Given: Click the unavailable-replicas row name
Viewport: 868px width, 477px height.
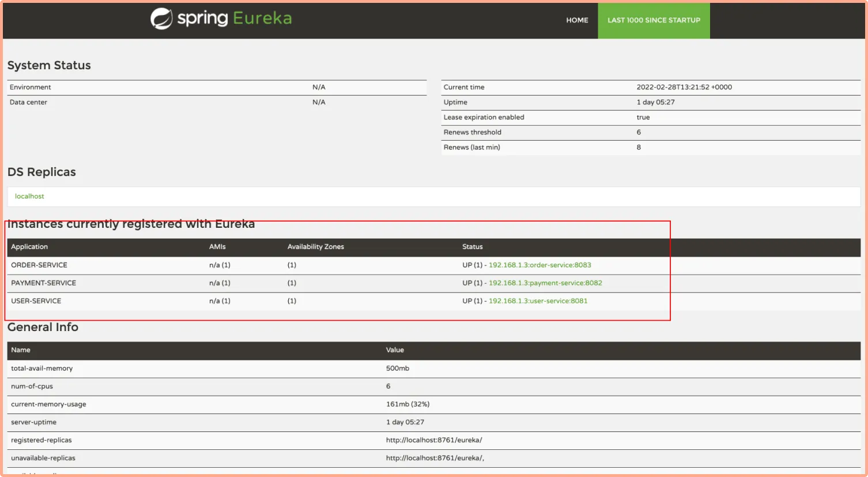Looking at the screenshot, I should (43, 457).
